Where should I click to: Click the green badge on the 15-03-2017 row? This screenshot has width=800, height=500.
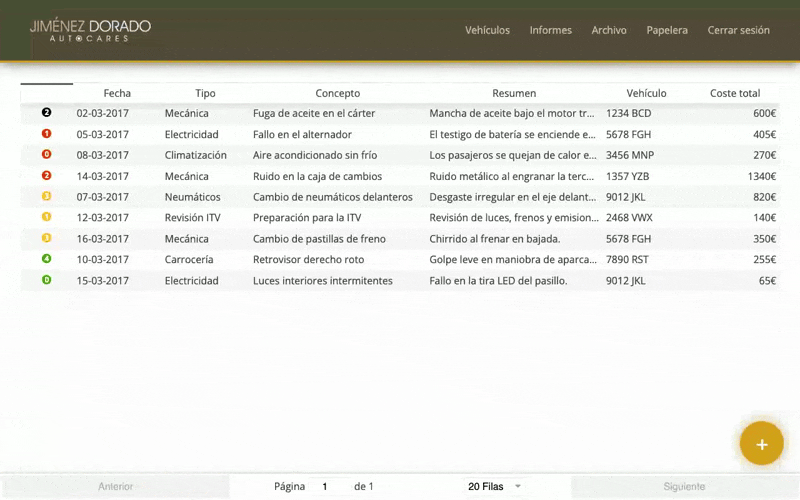click(46, 280)
